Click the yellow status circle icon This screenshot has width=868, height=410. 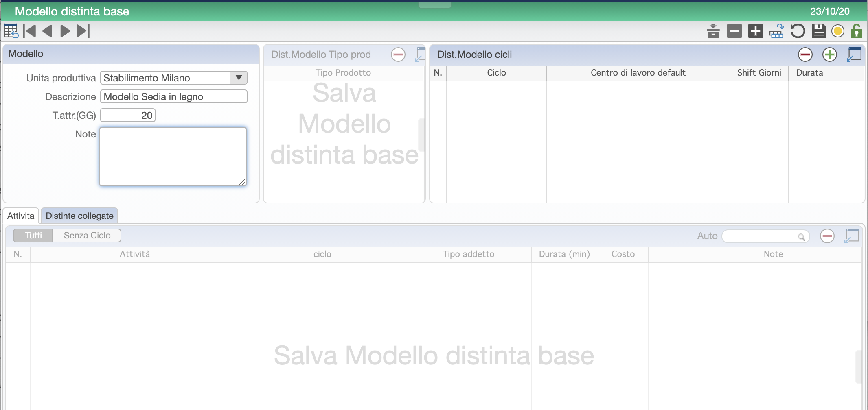click(838, 31)
